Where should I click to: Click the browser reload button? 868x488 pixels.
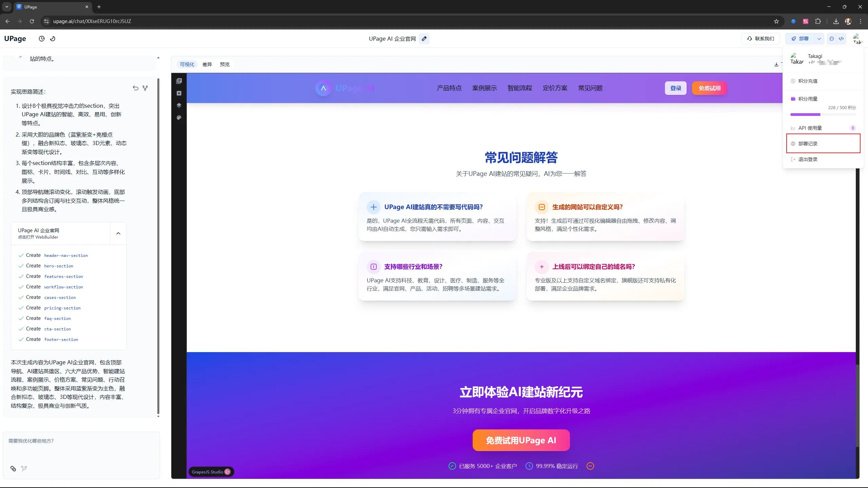coord(32,21)
